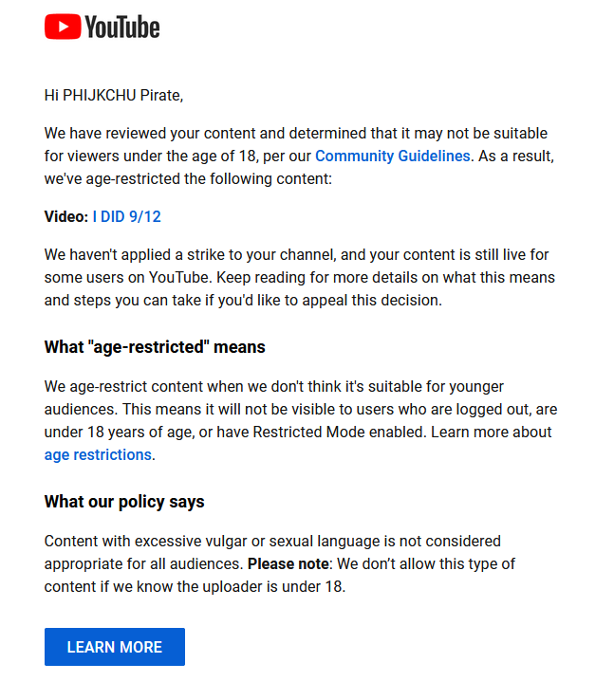This screenshot has height=700, width=614.
Task: Click the YouTube wordmark text in logo
Action: tap(122, 27)
